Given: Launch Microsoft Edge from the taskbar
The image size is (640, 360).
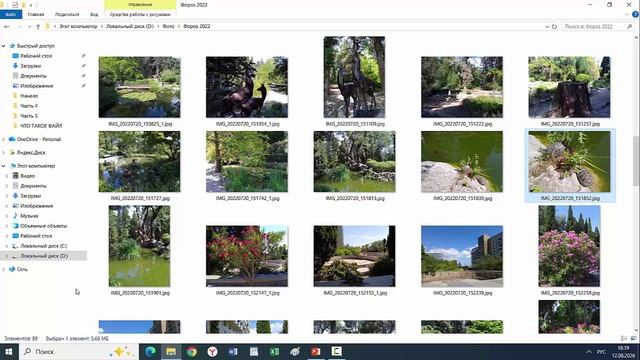Looking at the screenshot, I should [150, 351].
